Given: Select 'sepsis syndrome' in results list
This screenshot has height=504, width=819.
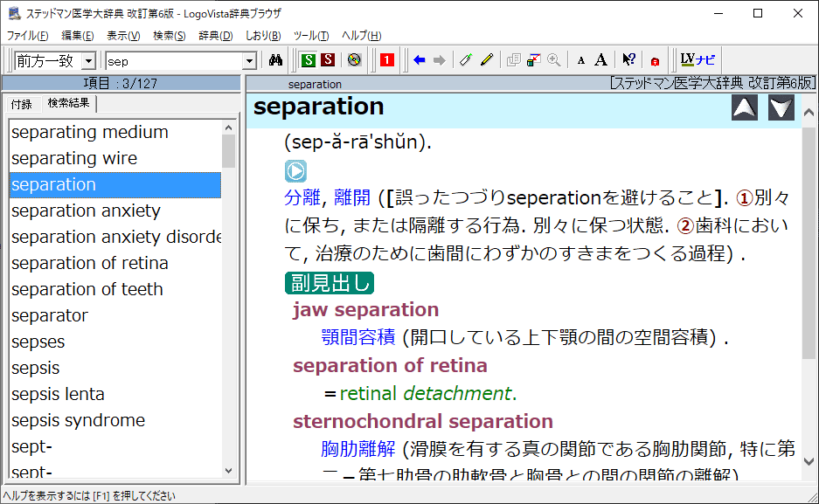Looking at the screenshot, I should [x=79, y=420].
